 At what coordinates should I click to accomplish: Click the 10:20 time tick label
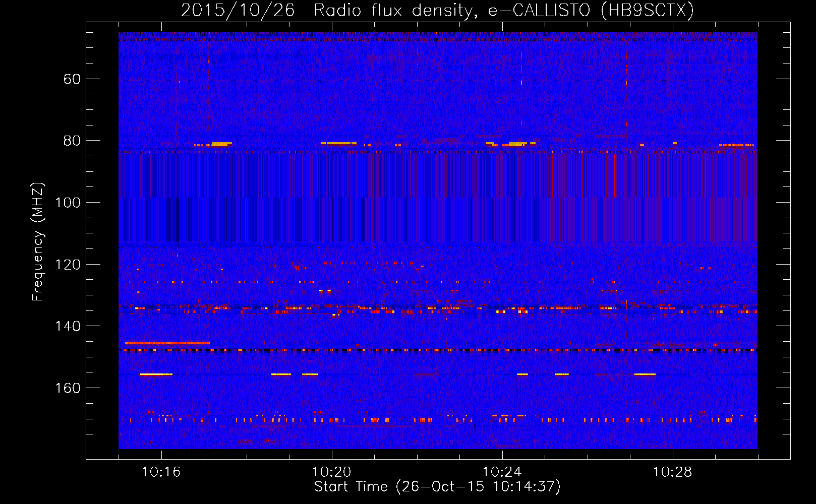coord(332,472)
